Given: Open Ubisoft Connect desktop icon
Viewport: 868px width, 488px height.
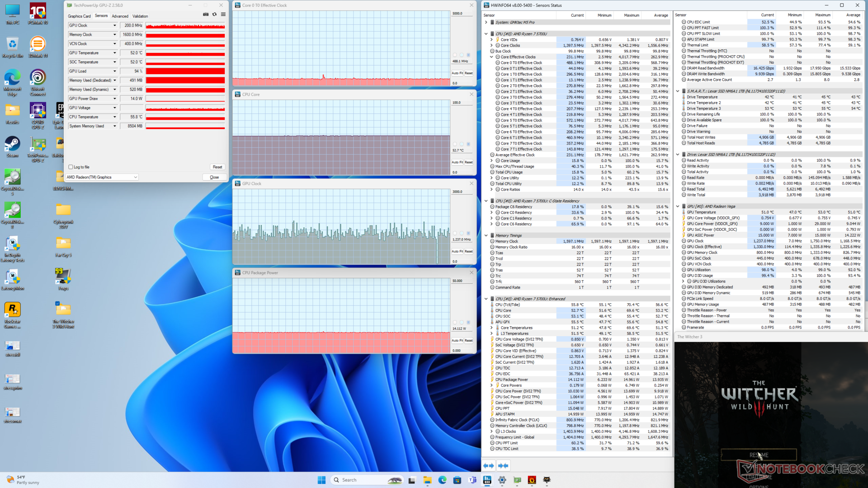Looking at the screenshot, I should pos(38,82).
